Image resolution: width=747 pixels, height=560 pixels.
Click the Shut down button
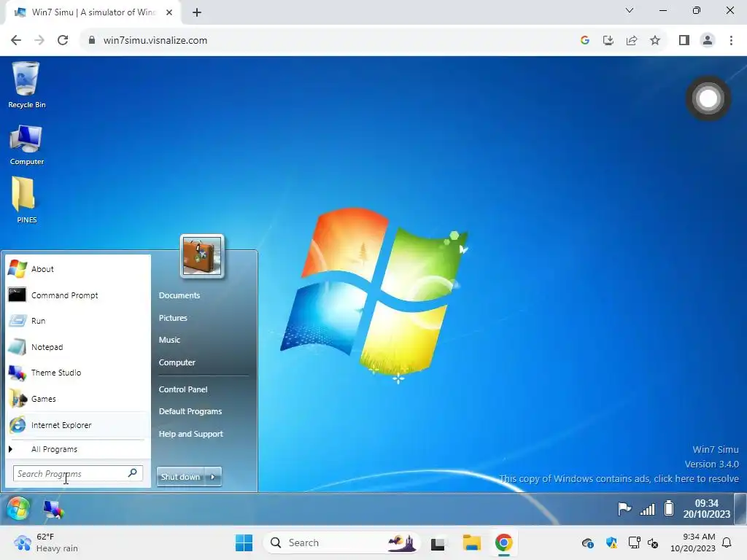pos(181,477)
